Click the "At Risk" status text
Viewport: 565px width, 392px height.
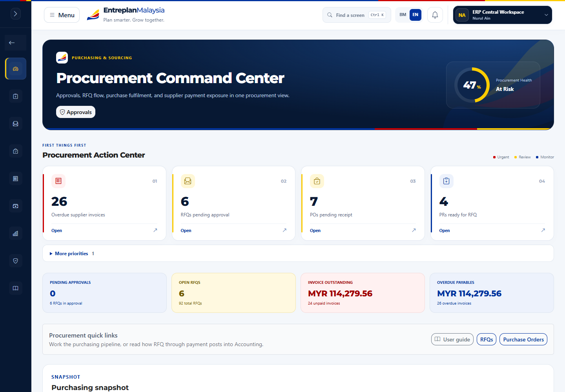505,89
